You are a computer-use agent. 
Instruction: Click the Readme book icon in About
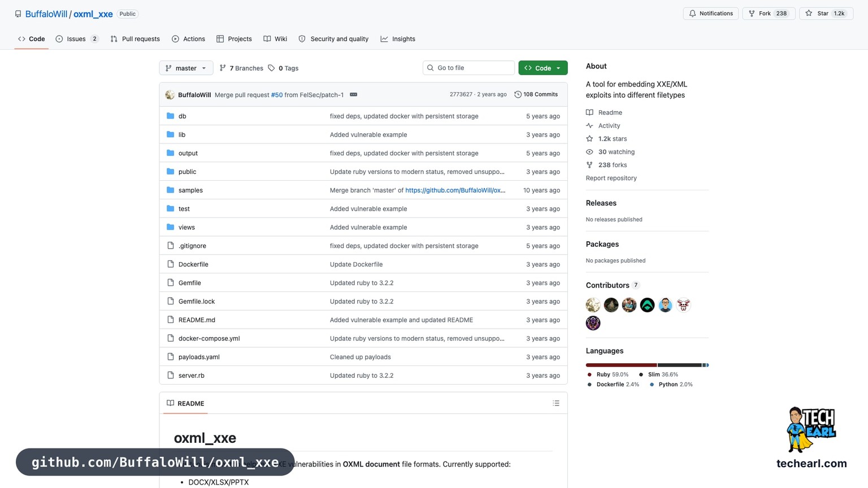589,112
